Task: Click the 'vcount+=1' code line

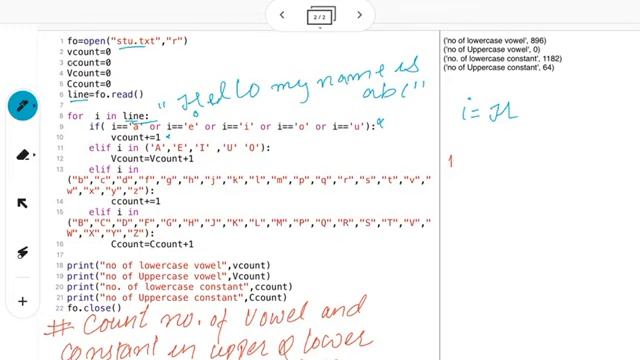Action: pos(136,137)
